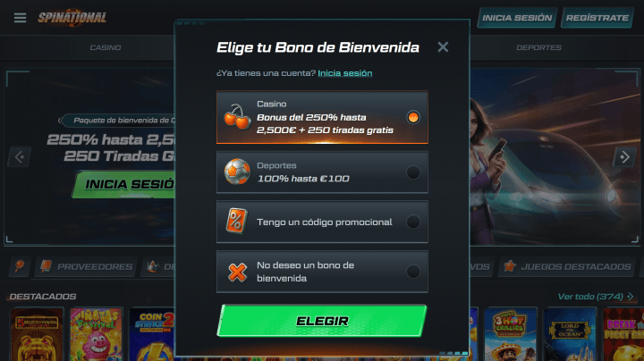
Task: Click the percent promo code icon
Action: 236,222
